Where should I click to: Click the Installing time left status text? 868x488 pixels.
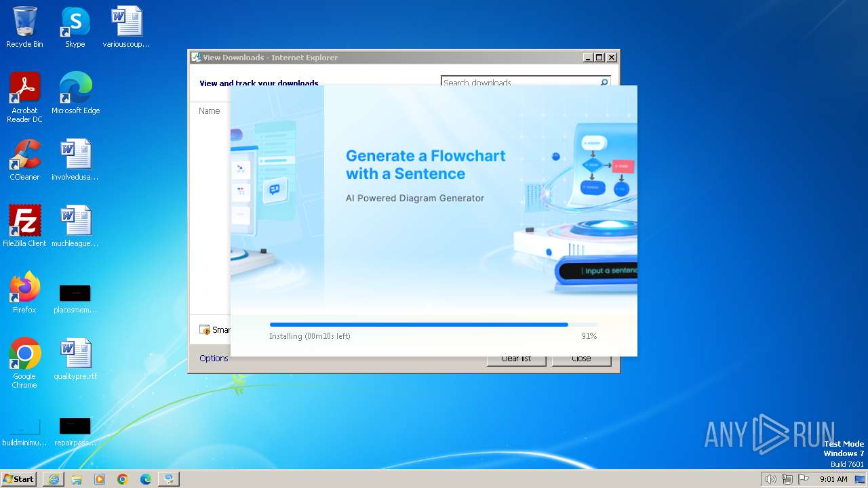click(310, 336)
